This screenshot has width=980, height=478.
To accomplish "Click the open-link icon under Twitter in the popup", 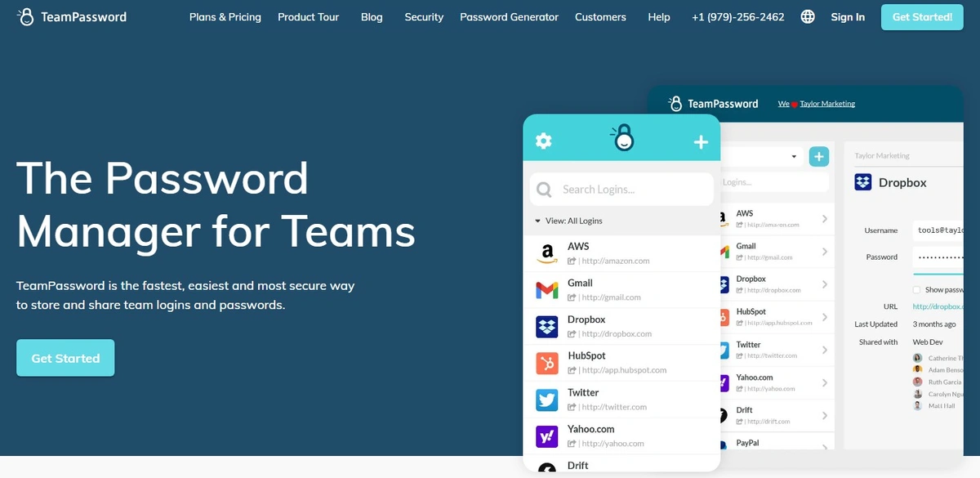I will pos(572,407).
